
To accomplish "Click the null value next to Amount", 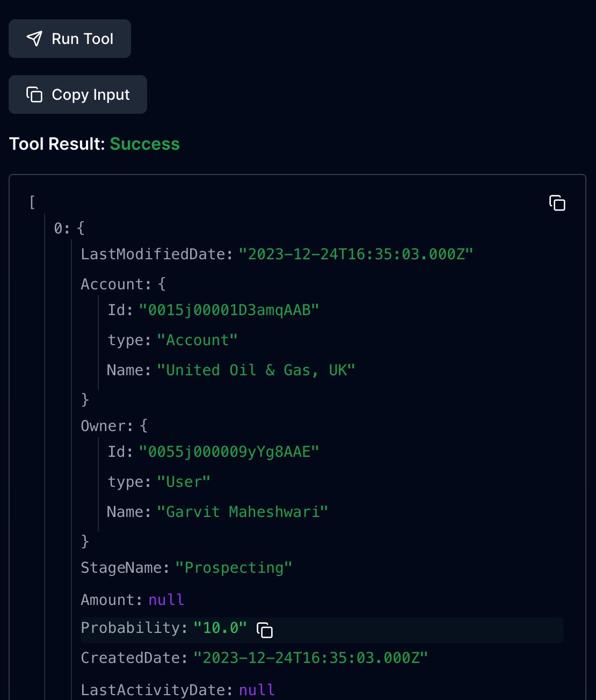I will (x=166, y=600).
